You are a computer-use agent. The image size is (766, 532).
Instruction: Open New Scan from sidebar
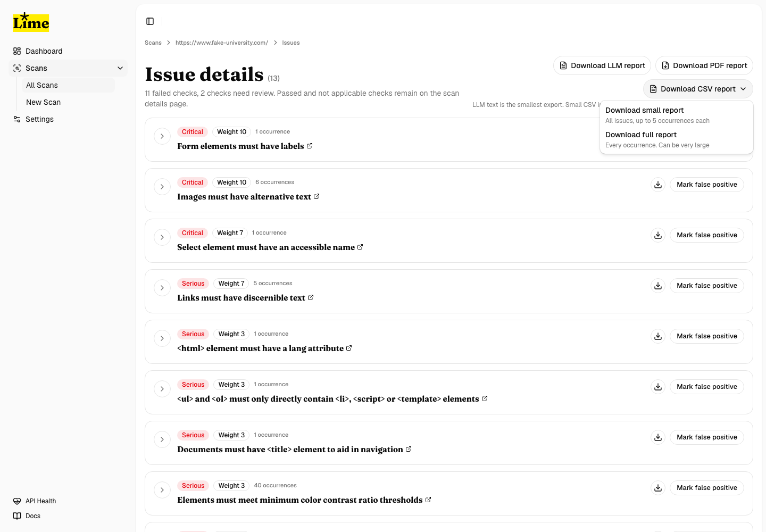click(44, 102)
